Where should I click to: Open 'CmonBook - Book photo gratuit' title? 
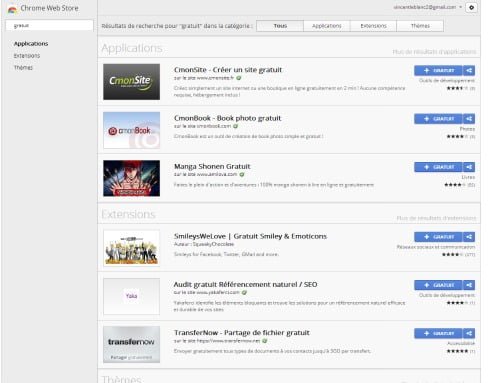(227, 118)
